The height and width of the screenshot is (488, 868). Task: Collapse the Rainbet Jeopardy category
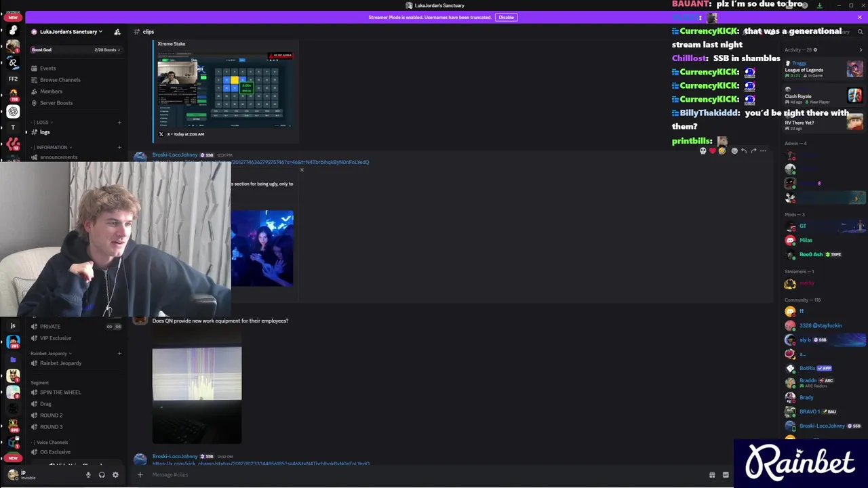(51, 353)
